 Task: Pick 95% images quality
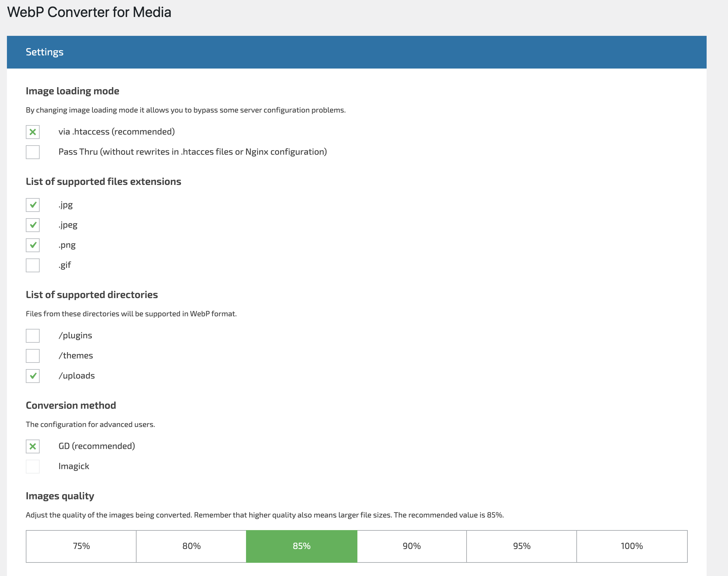(522, 546)
